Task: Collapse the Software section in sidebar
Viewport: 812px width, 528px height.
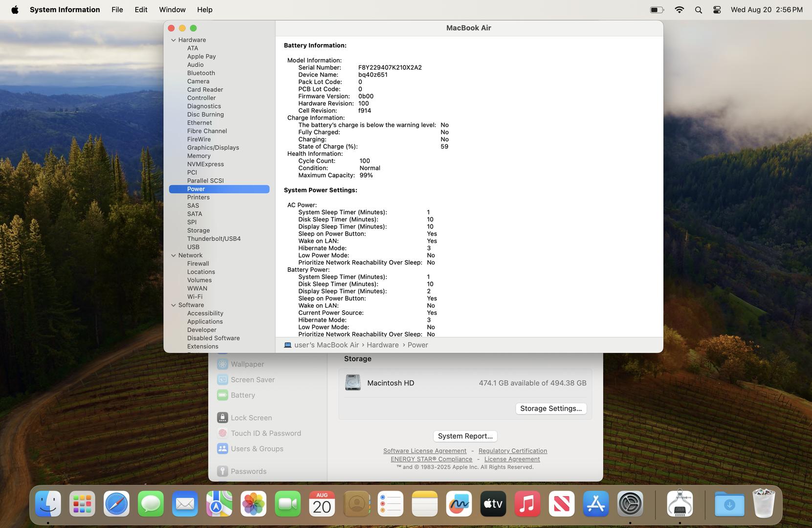Action: coord(173,305)
